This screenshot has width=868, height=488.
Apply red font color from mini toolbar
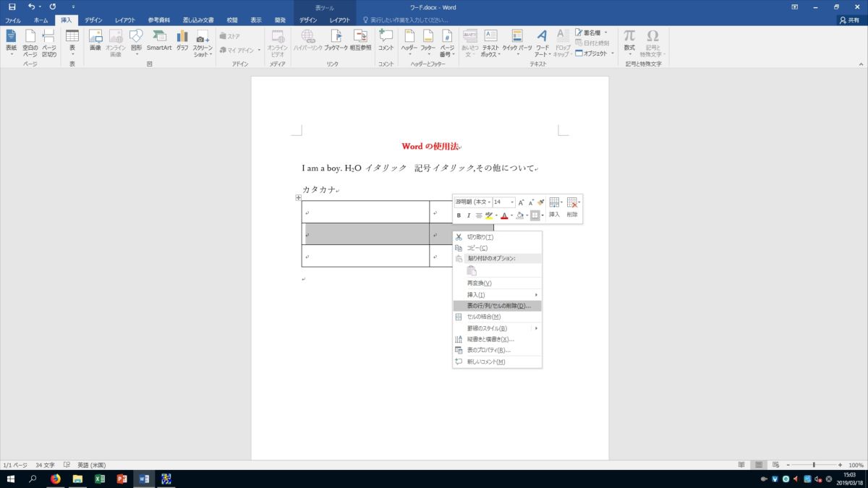pyautogui.click(x=504, y=215)
